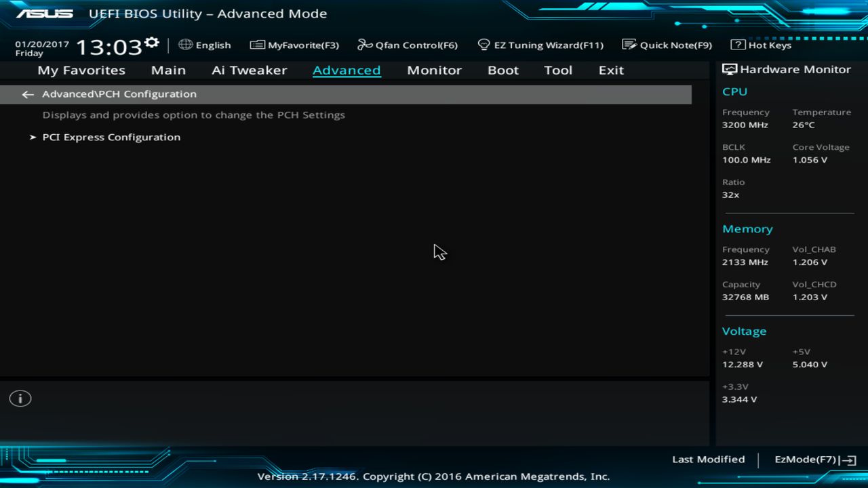Switch to the Tool tab

pyautogui.click(x=558, y=70)
